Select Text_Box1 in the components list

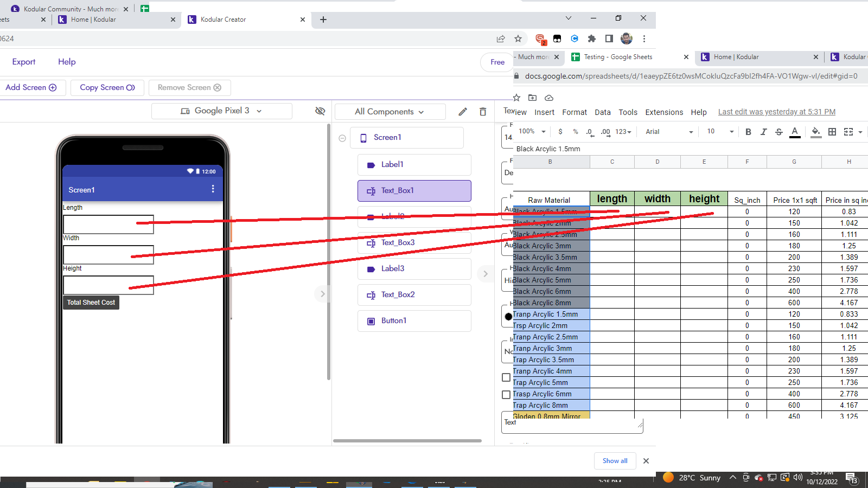click(x=414, y=190)
